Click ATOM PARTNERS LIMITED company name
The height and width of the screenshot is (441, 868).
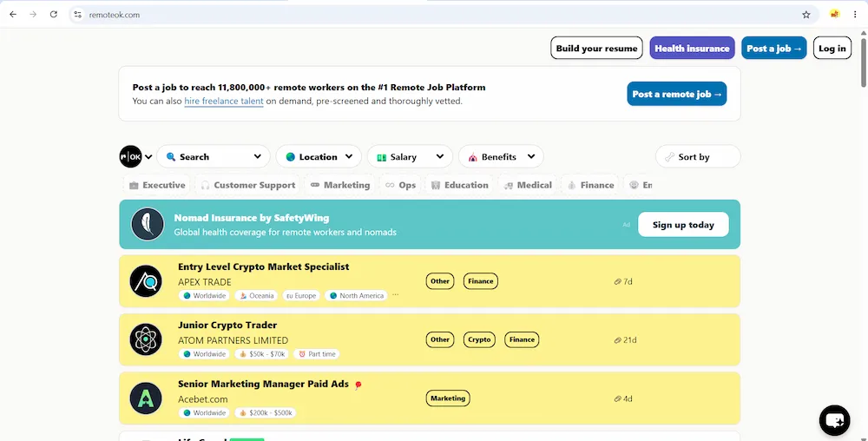233,340
